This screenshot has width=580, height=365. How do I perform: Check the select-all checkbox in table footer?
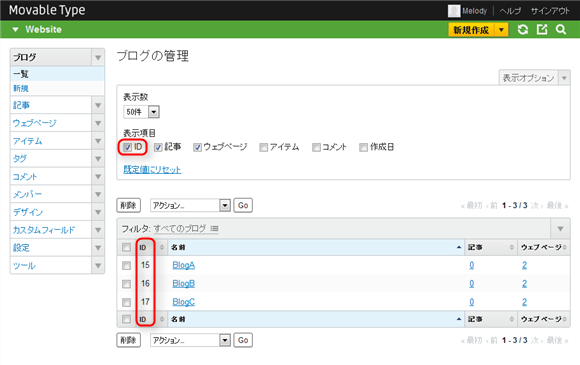pos(127,319)
